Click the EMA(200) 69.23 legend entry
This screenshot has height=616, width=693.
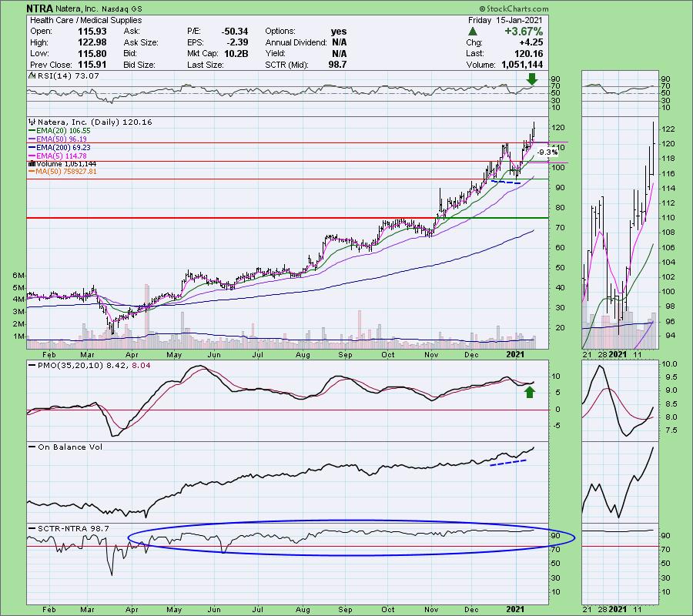(59, 148)
